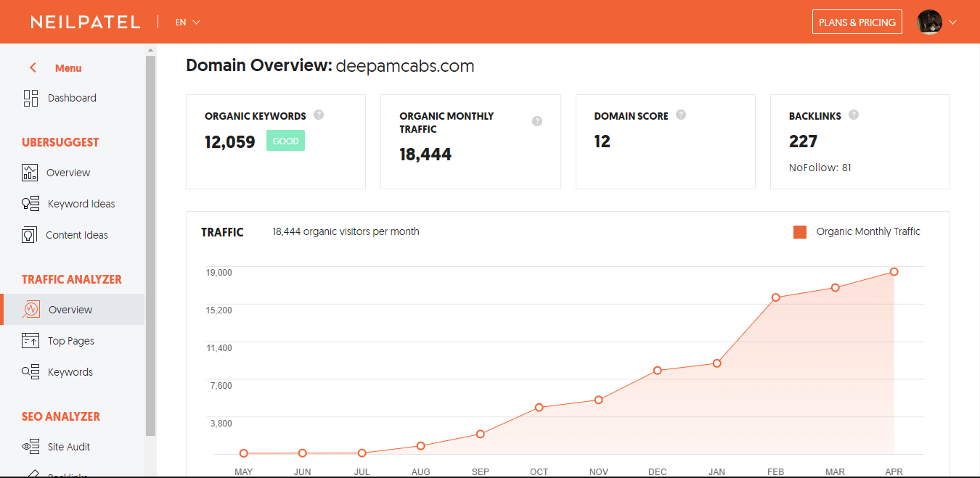Image resolution: width=980 pixels, height=478 pixels.
Task: Click the Traffic Analyzer Overview icon
Action: pyautogui.click(x=30, y=310)
